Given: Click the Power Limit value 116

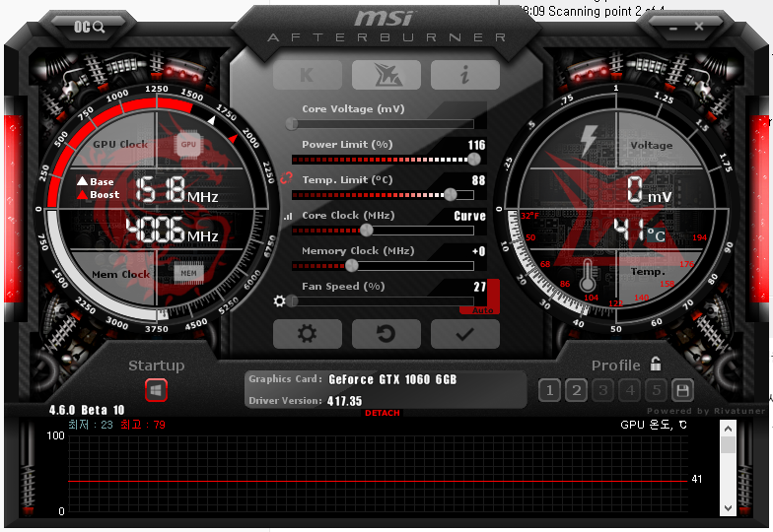Looking at the screenshot, I should (477, 145).
